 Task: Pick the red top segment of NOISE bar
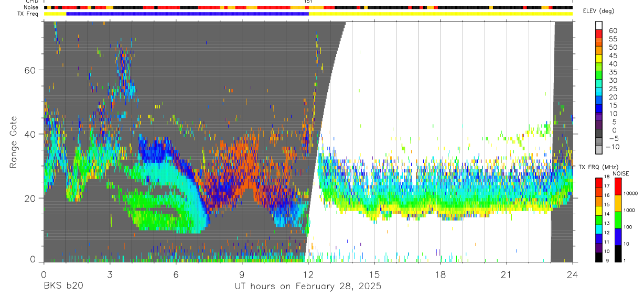[618, 186]
